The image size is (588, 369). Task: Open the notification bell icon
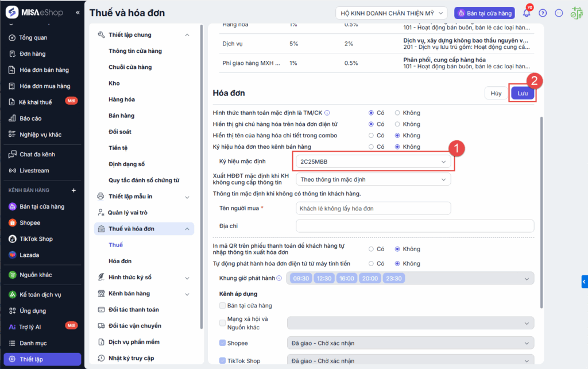pyautogui.click(x=526, y=13)
